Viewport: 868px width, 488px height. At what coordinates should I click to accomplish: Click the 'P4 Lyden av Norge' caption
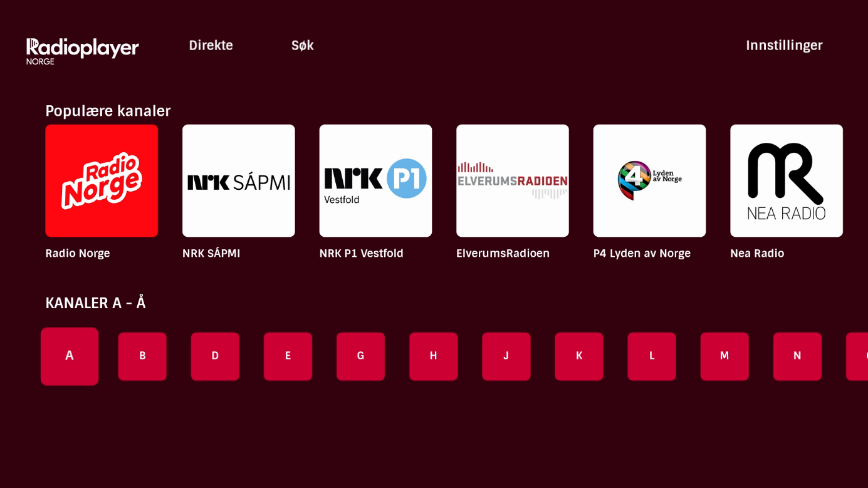pyautogui.click(x=642, y=254)
